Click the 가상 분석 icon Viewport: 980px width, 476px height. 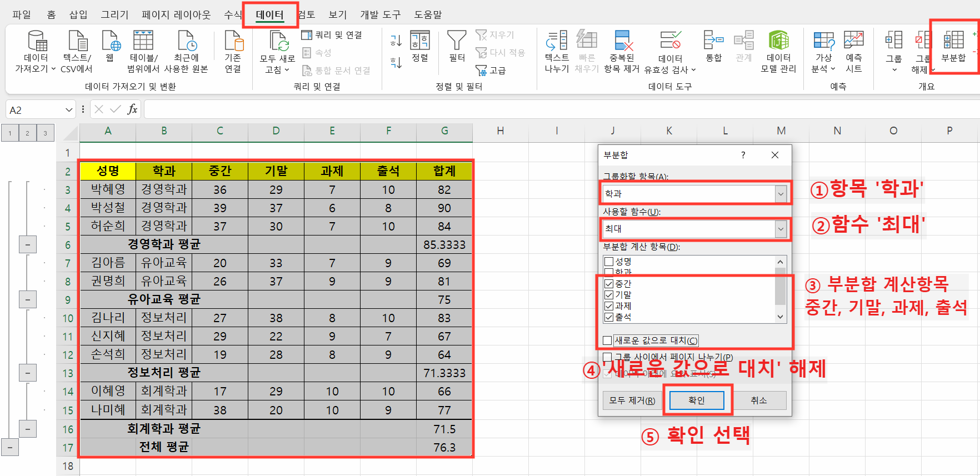tap(823, 41)
